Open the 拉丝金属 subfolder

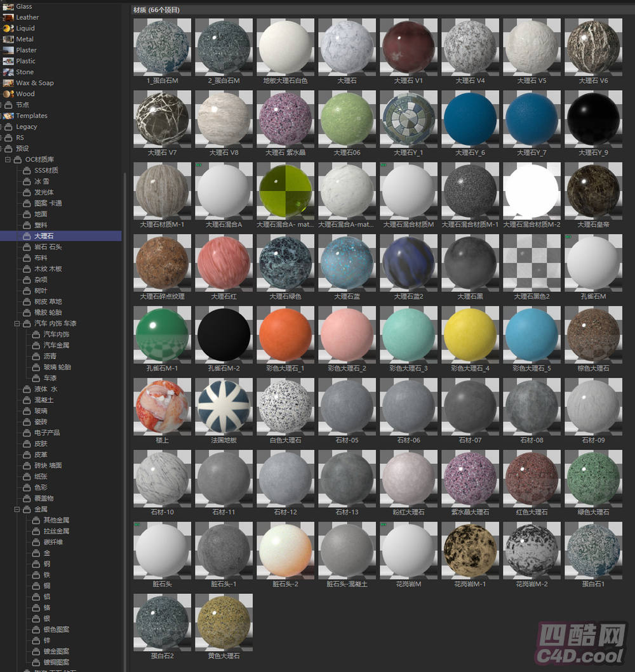pos(56,531)
